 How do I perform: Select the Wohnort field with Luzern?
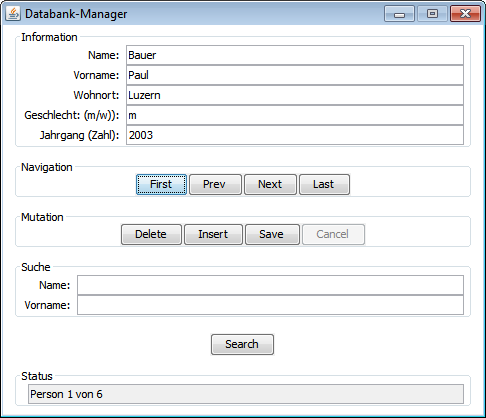coord(295,95)
